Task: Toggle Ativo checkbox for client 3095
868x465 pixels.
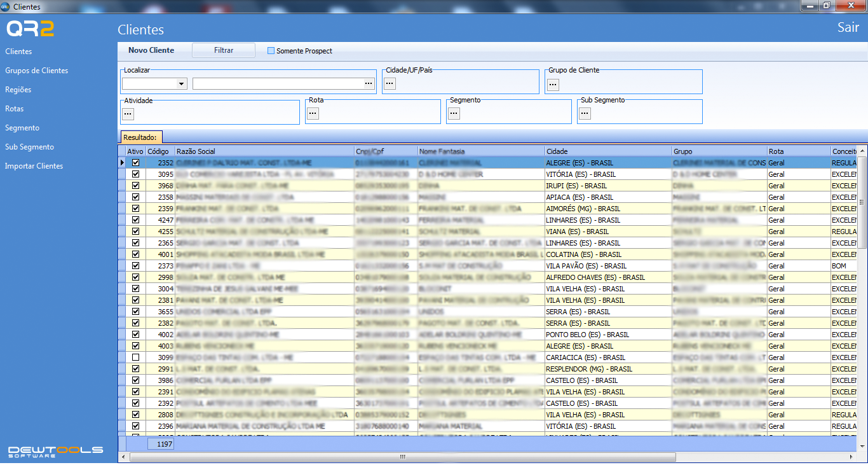Action: [x=135, y=174]
